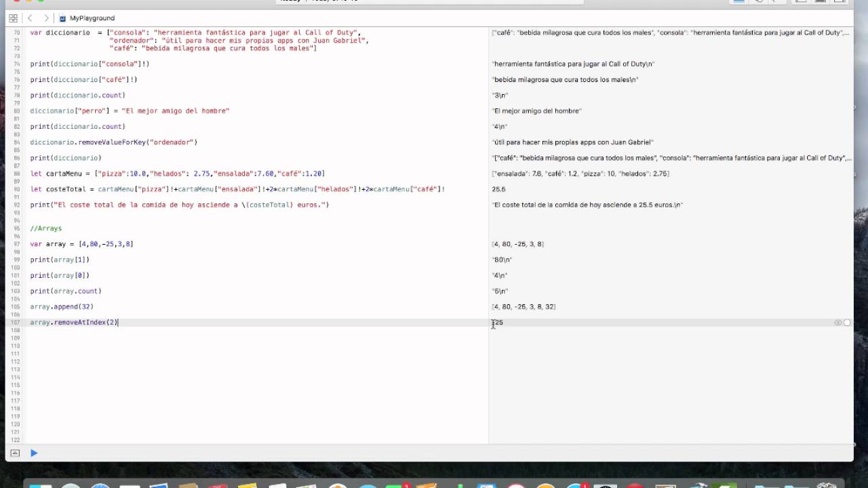Click the "80\n" result
The image size is (868, 488).
click(502, 260)
